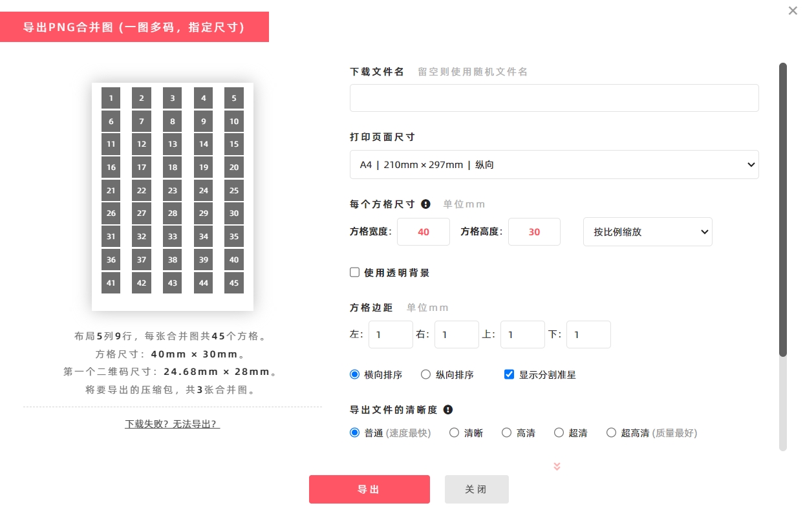This screenshot has width=805, height=532.
Task: Click grid cell 5 in the layout preview
Action: coord(234,98)
